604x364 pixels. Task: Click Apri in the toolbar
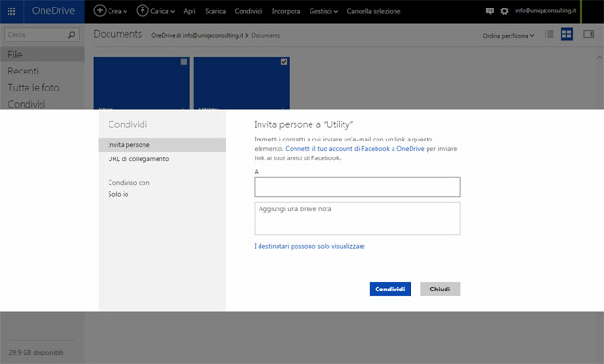point(190,11)
